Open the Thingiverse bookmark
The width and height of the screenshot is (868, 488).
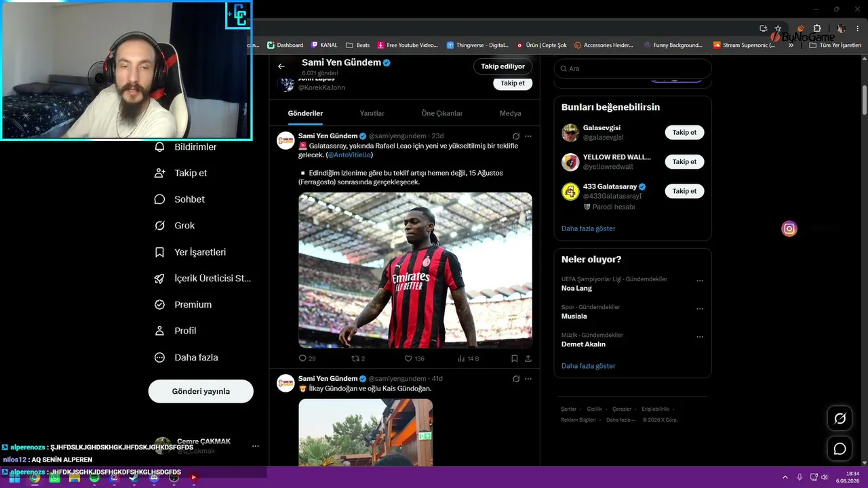tap(477, 45)
